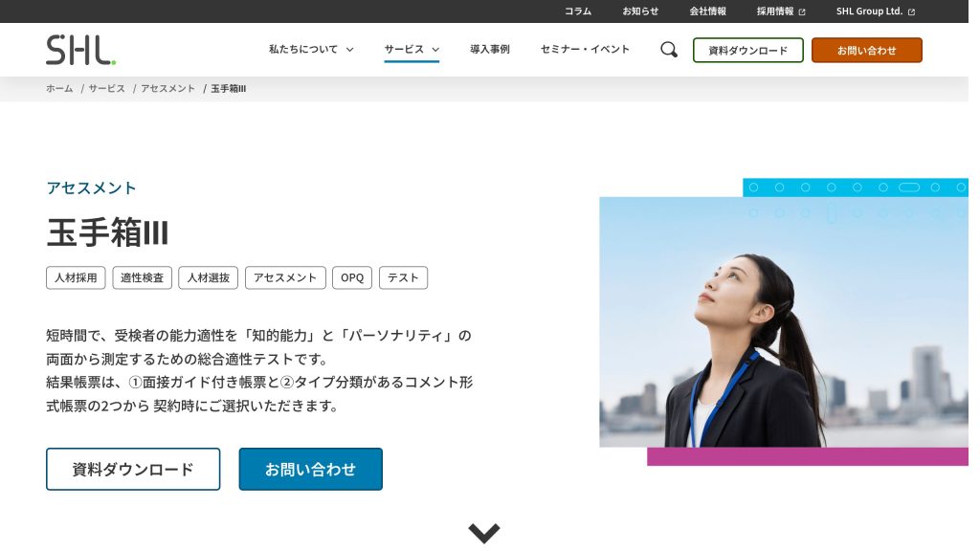Click header 資料ダウンロード button
This screenshot has height=551, width=980.
coord(748,50)
